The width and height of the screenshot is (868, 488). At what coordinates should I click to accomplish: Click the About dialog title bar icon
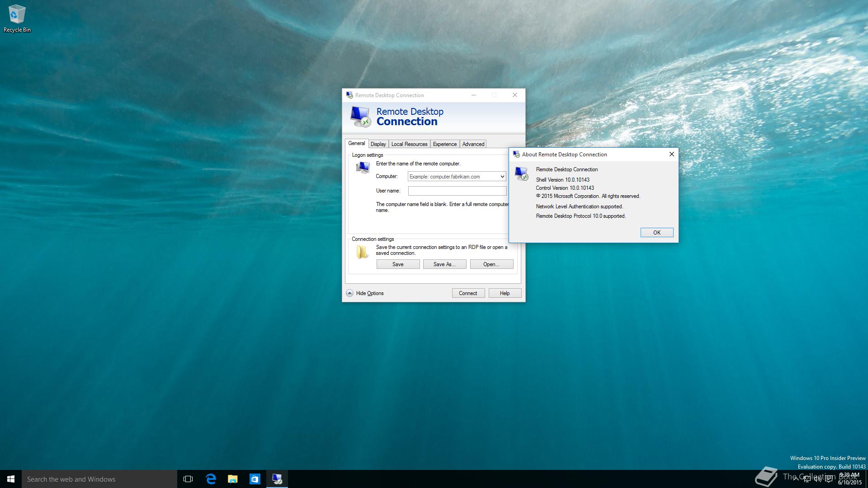click(516, 155)
